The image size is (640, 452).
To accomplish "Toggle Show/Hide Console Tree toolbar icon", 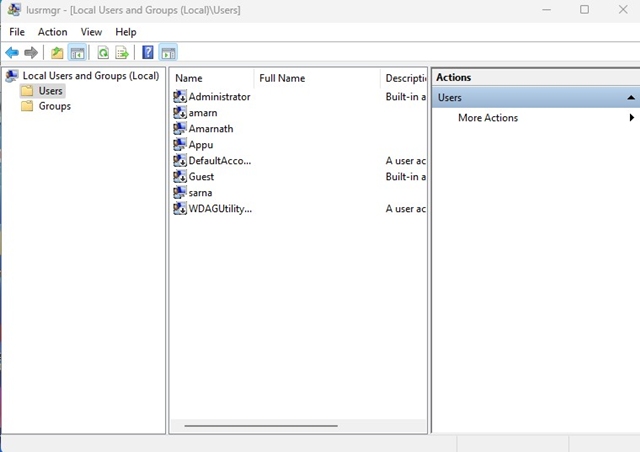I will 77,53.
